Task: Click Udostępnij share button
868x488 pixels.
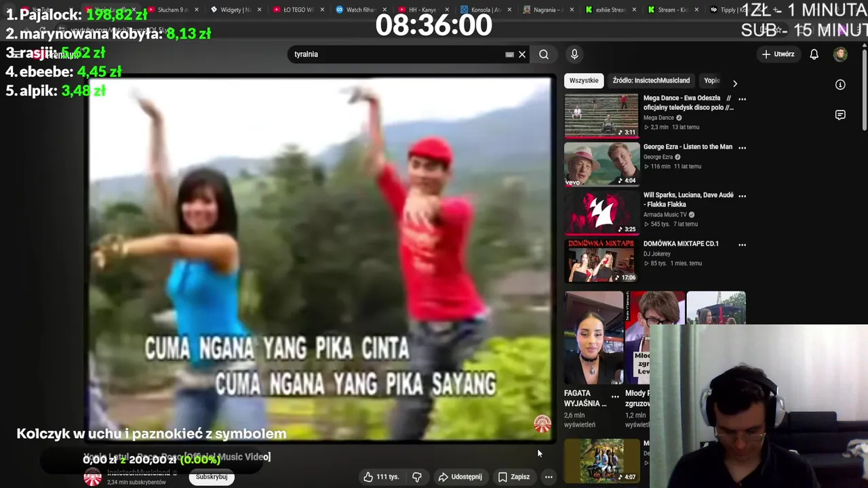Action: coord(460,476)
